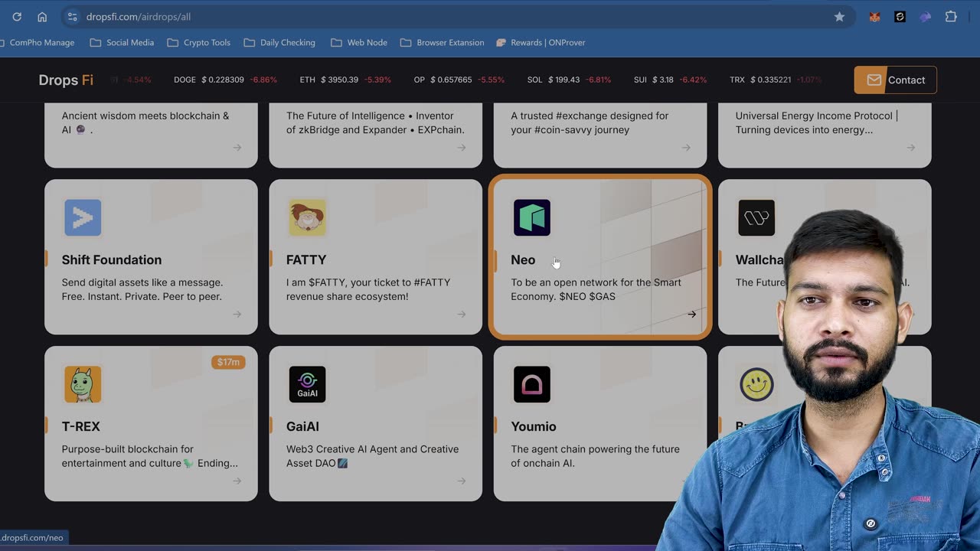Image resolution: width=980 pixels, height=551 pixels.
Task: Open the Neo airdrop title
Action: click(523, 260)
